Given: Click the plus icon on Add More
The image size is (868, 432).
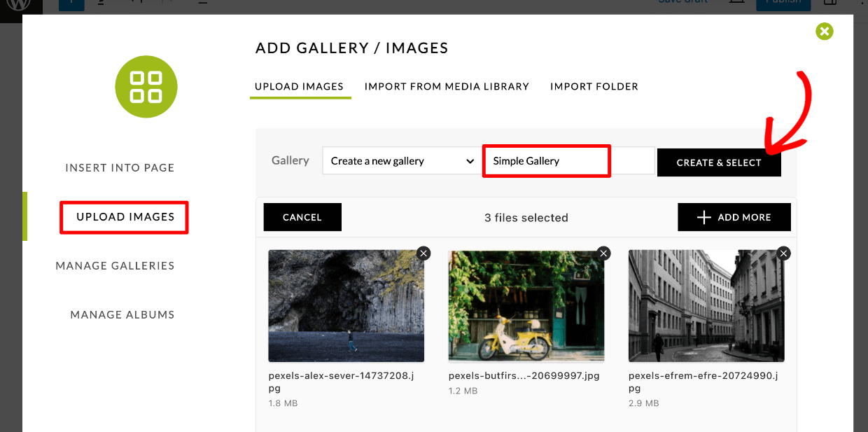Looking at the screenshot, I should pos(703,217).
